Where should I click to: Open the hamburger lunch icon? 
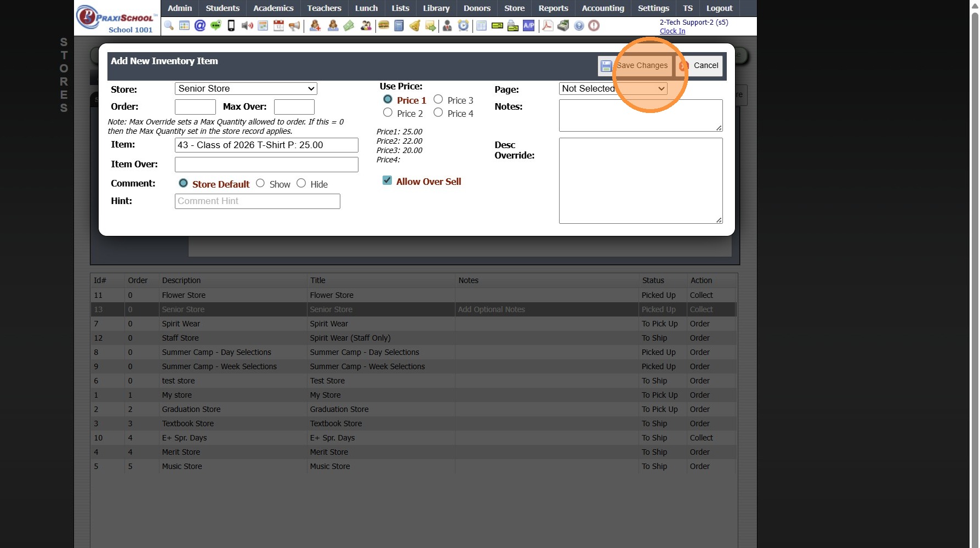[x=384, y=26]
